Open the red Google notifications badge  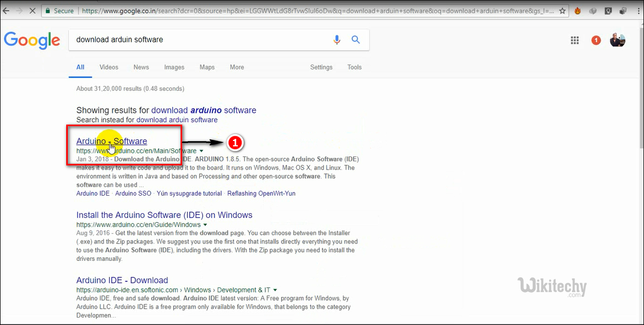tap(596, 40)
